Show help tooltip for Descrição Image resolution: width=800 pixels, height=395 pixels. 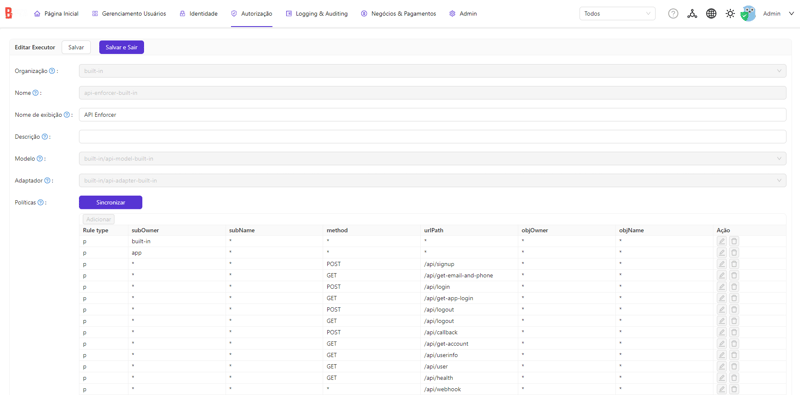point(44,137)
